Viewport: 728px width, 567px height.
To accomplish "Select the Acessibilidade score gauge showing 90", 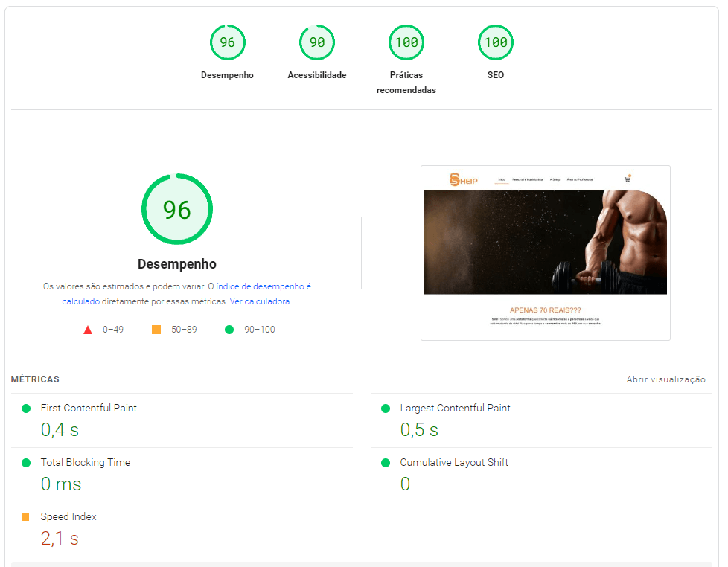I will tap(317, 42).
